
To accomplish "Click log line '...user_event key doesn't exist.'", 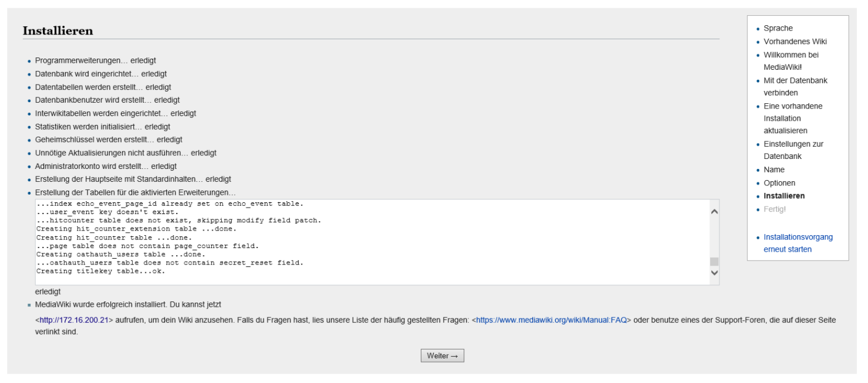I will click(x=107, y=212).
